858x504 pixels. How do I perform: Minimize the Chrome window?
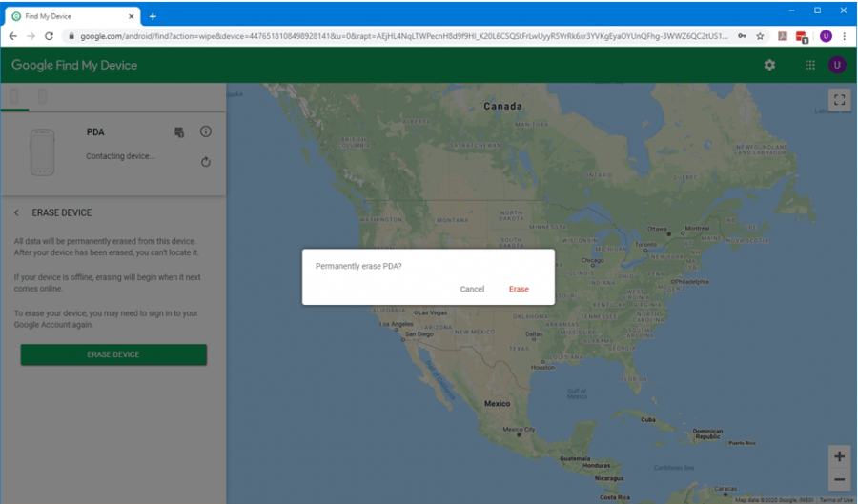(791, 10)
